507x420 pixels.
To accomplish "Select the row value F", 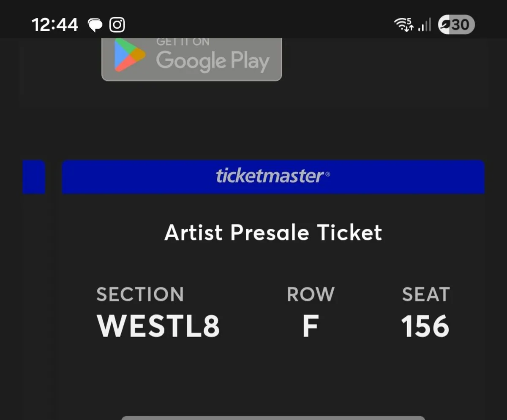I will pyautogui.click(x=310, y=326).
